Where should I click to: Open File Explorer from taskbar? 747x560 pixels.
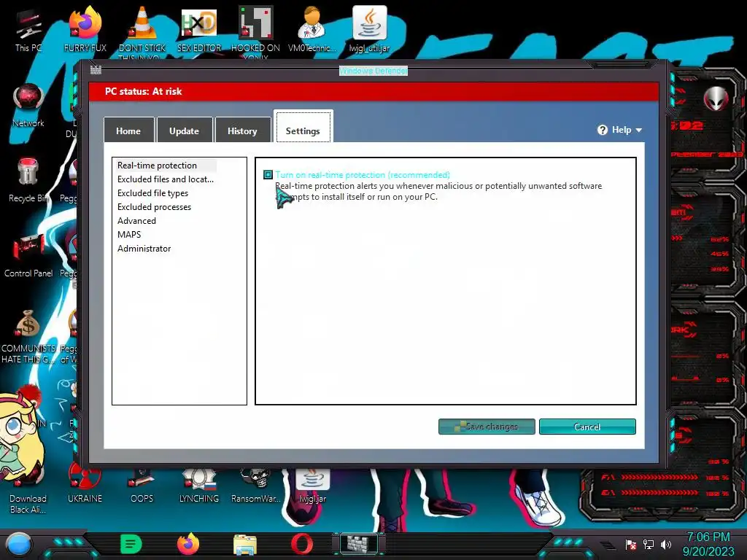point(245,545)
